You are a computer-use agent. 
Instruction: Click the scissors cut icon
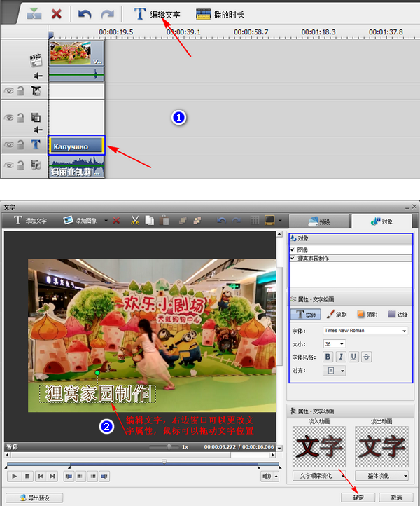[135, 220]
